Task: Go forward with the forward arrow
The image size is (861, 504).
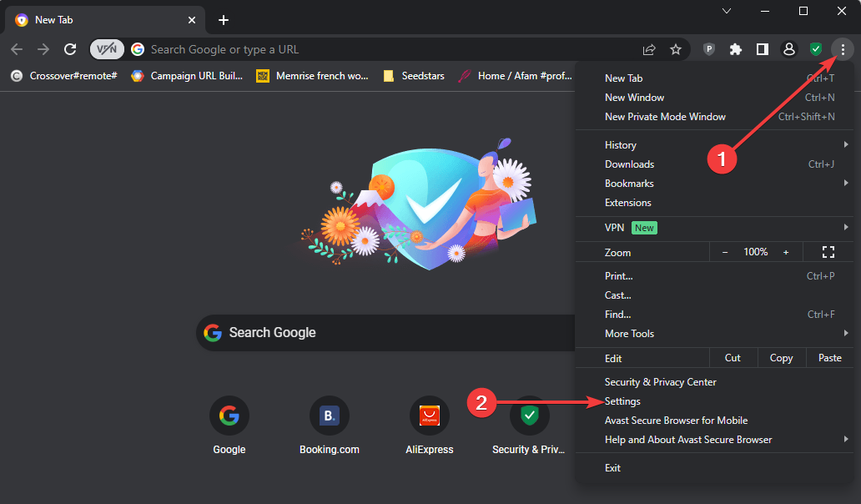Action: tap(43, 49)
